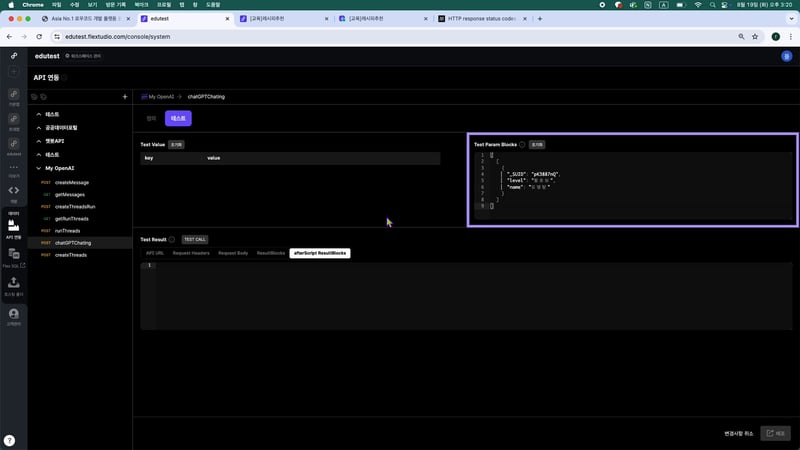This screenshot has width=800, height=450.
Task: Click the upload icon in left sidebar
Action: [14, 285]
